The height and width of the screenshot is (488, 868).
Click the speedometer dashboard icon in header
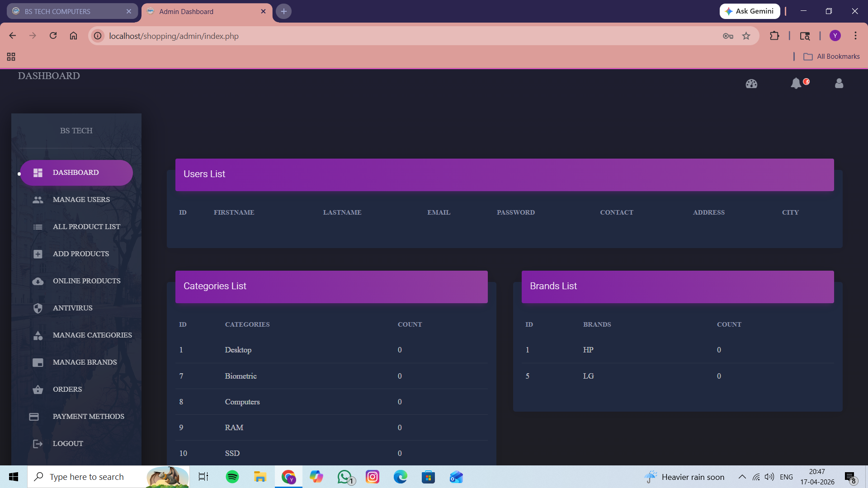point(752,83)
